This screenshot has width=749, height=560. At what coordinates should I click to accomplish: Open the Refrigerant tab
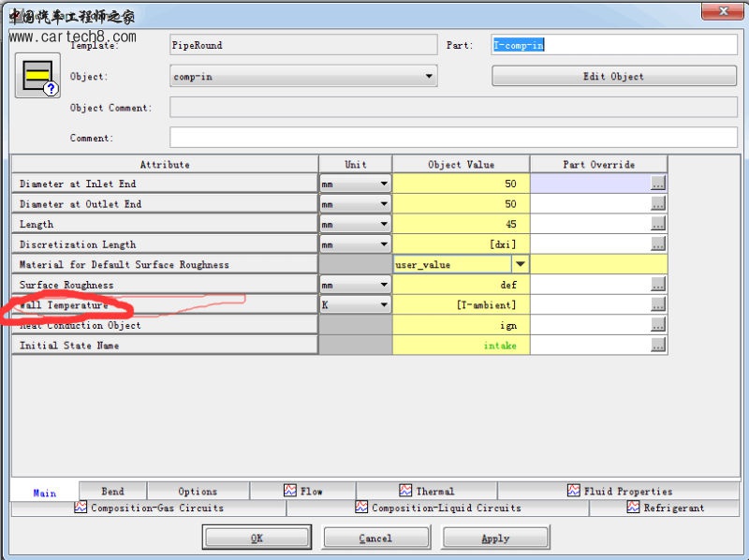(x=665, y=508)
